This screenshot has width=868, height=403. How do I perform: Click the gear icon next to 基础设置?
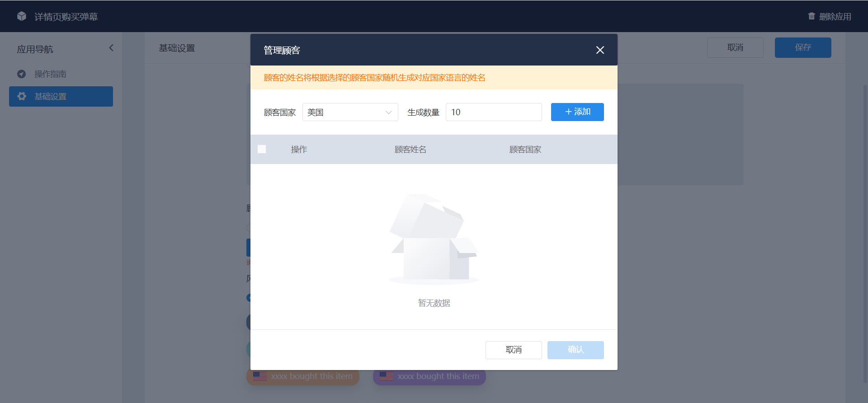coord(22,96)
